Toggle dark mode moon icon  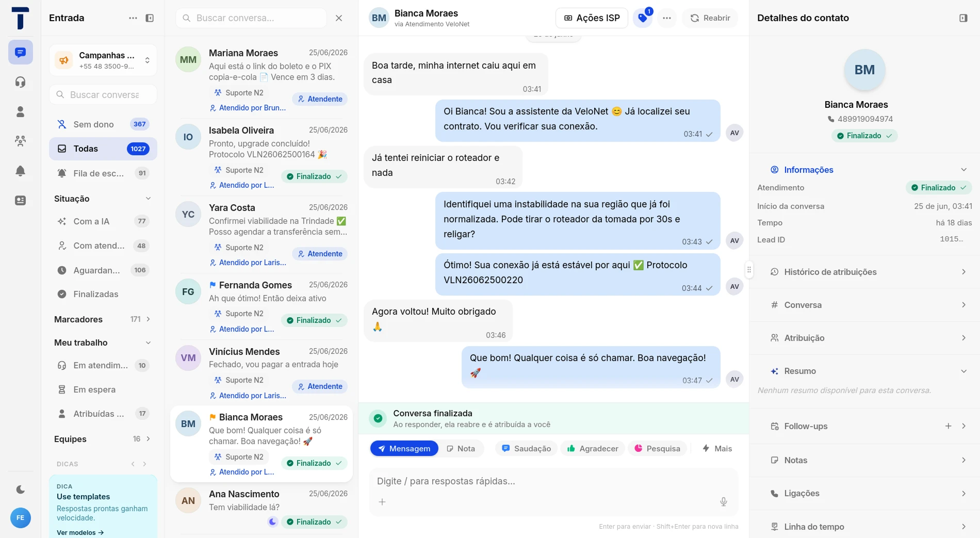20,489
